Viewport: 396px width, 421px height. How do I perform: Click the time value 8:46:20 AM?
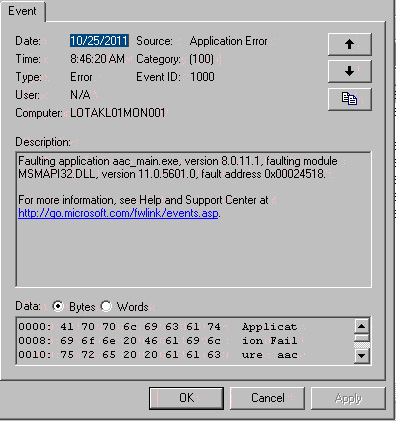(97, 59)
